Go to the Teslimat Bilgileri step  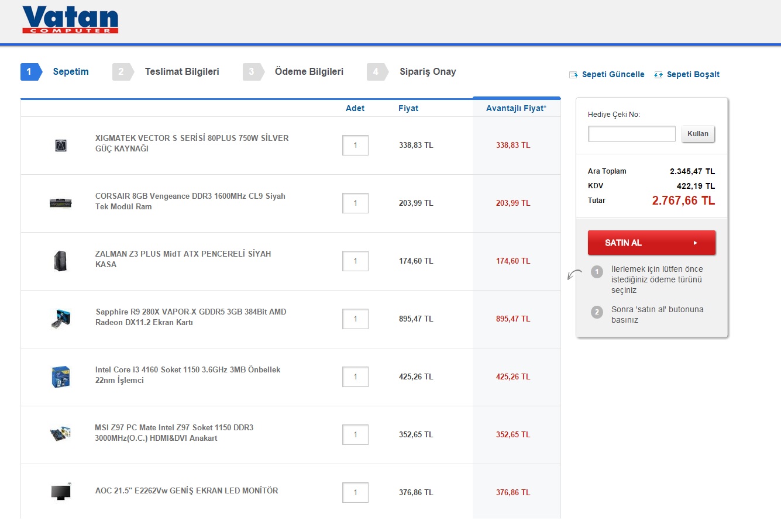181,72
